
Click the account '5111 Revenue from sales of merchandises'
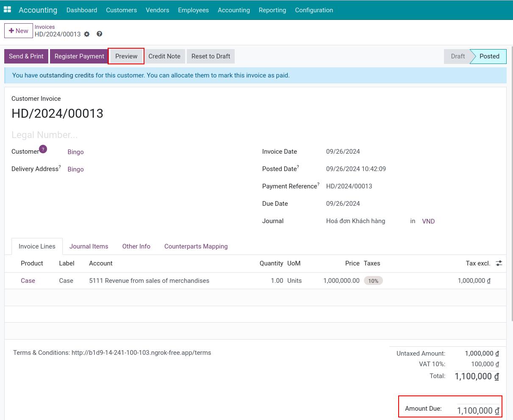(149, 281)
